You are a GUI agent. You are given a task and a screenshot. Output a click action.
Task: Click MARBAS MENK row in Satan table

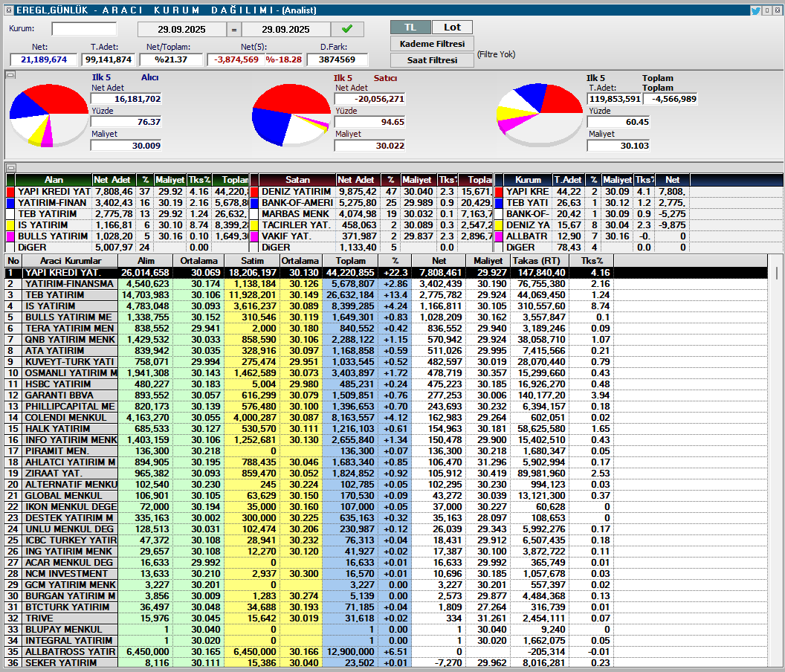coord(372,214)
